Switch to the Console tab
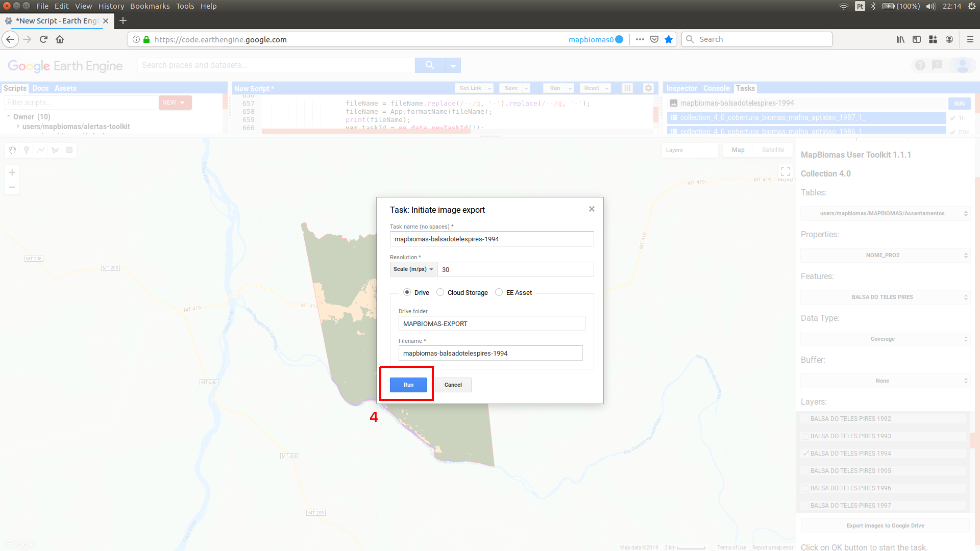The image size is (980, 551). pyautogui.click(x=716, y=88)
